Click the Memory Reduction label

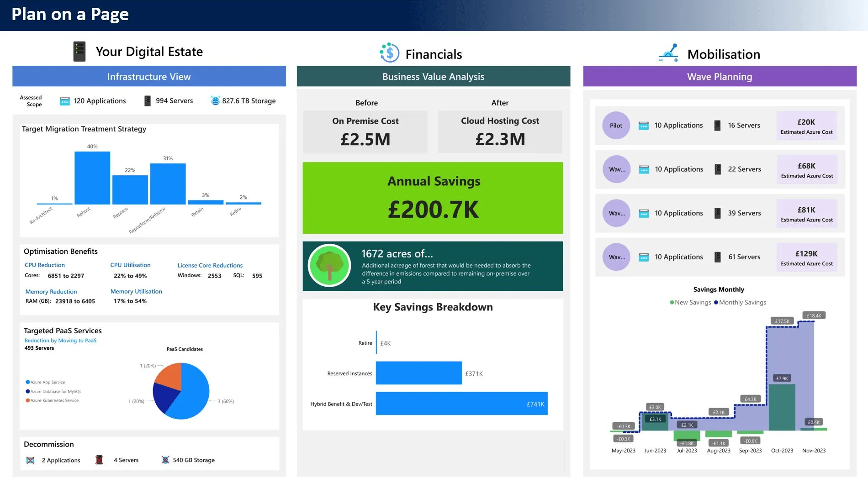point(51,292)
